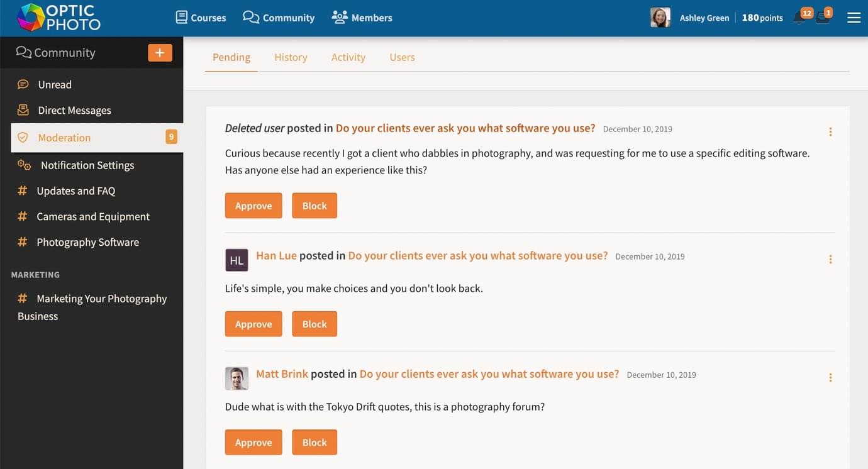The height and width of the screenshot is (469, 868).
Task: Open thread link in Matt Brink's post
Action: point(489,374)
